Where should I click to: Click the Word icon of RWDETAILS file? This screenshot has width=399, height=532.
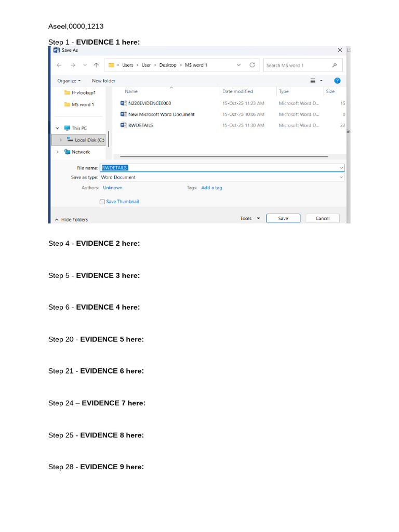(124, 125)
